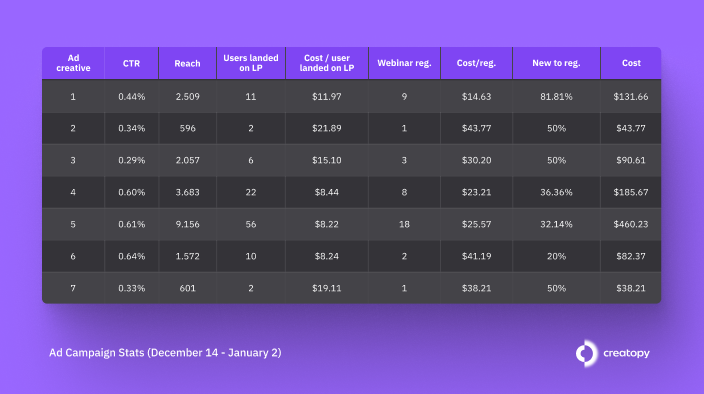Select the Reach column header
Viewport: 704px width, 394px height.
(x=187, y=63)
